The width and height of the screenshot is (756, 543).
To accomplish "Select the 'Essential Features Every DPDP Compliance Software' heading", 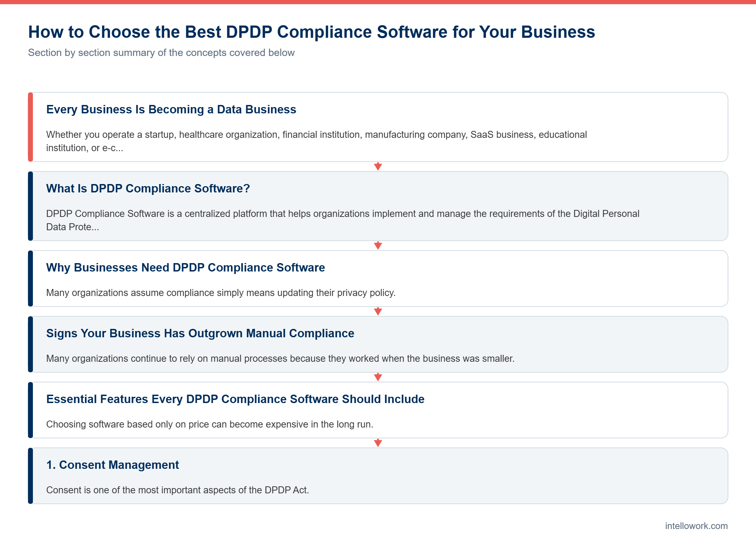I will coord(235,399).
